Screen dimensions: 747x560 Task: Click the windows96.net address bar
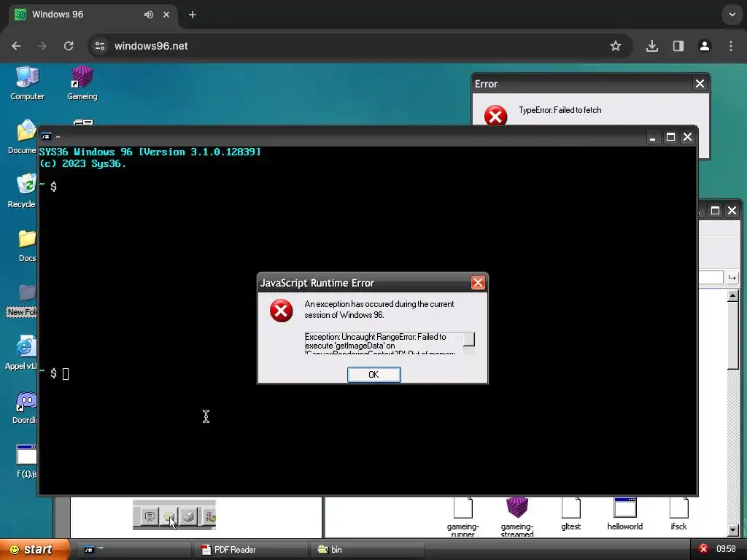click(x=360, y=46)
